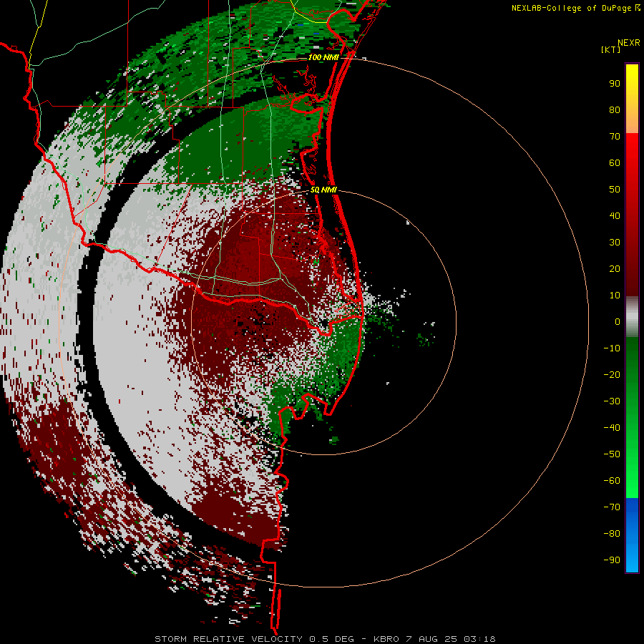The height and width of the screenshot is (644, 644).
Task: Click the 50 NMI range ring label
Action: point(323,190)
